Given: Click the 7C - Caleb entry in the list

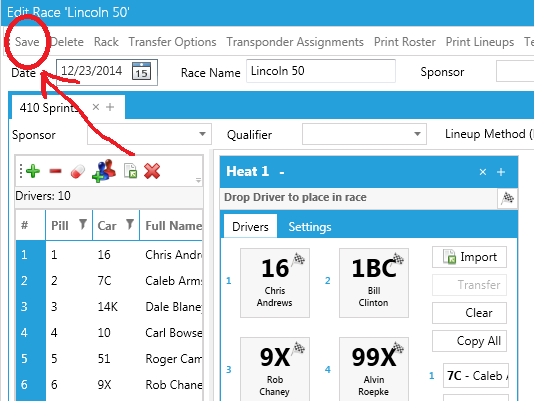Looking at the screenshot, I should (476, 375).
